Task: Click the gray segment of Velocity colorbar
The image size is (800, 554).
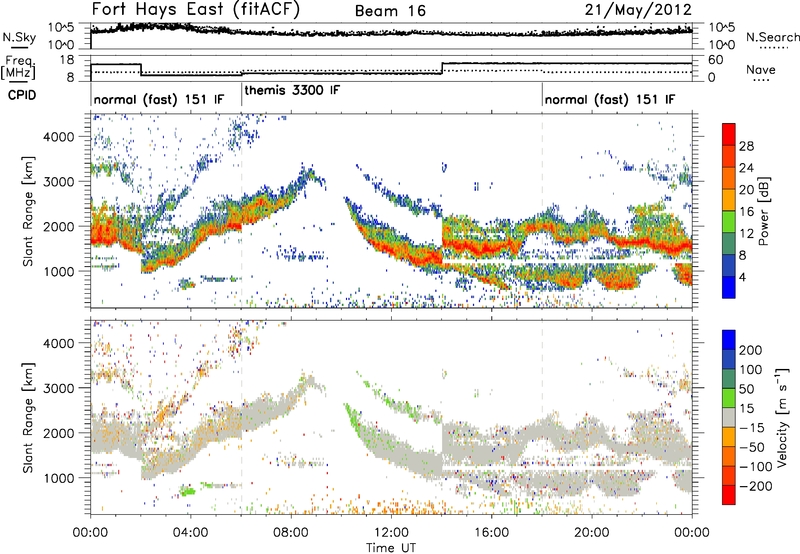Action: tap(731, 412)
